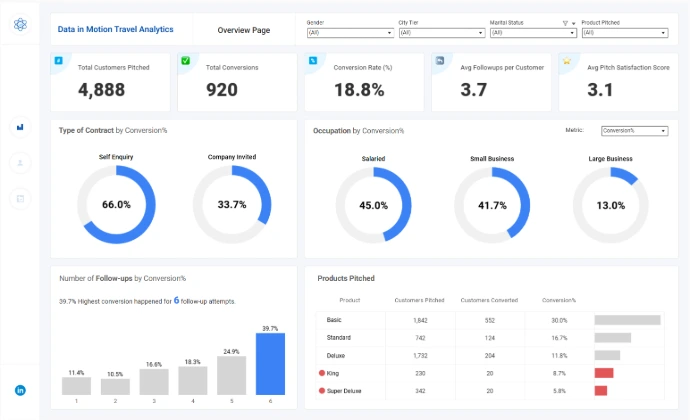Click the atom logo icon in sidebar
690x420 pixels.
tap(21, 23)
